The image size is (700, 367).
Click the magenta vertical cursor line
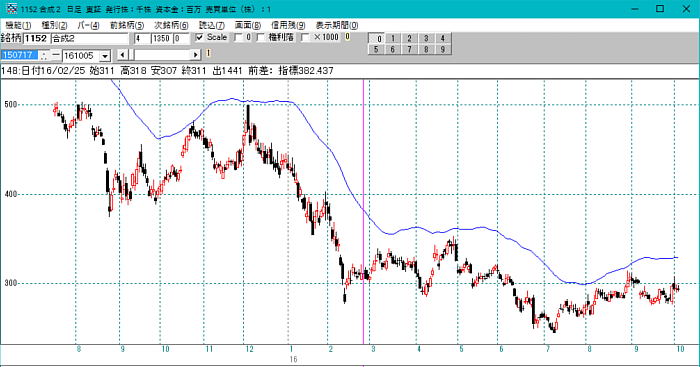pyautogui.click(x=363, y=212)
